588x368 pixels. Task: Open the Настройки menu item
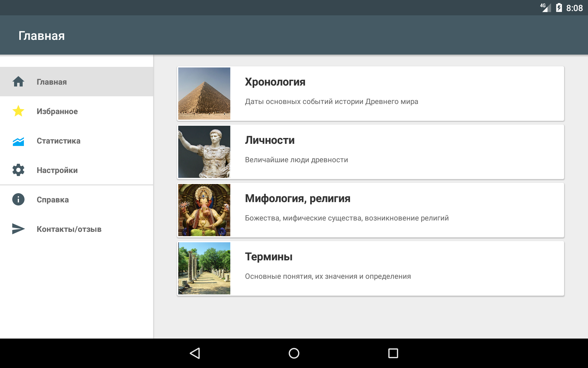(77, 170)
